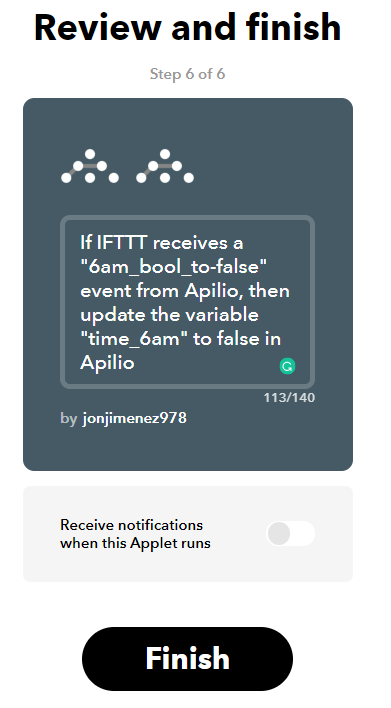This screenshot has width=391, height=708.
Task: Toggle notifications when this Applet runs
Action: [290, 534]
